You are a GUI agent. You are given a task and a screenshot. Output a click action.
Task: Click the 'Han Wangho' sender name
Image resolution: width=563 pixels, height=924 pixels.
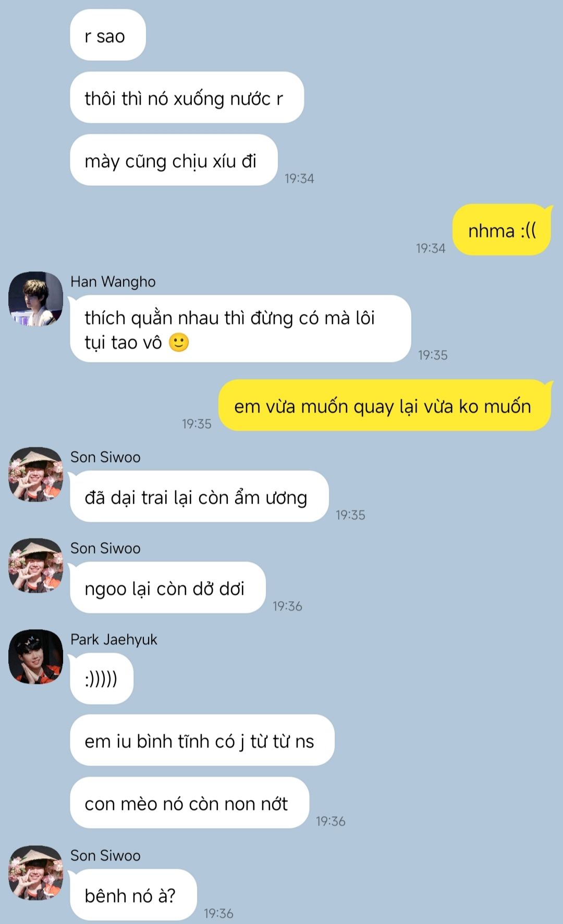click(113, 282)
